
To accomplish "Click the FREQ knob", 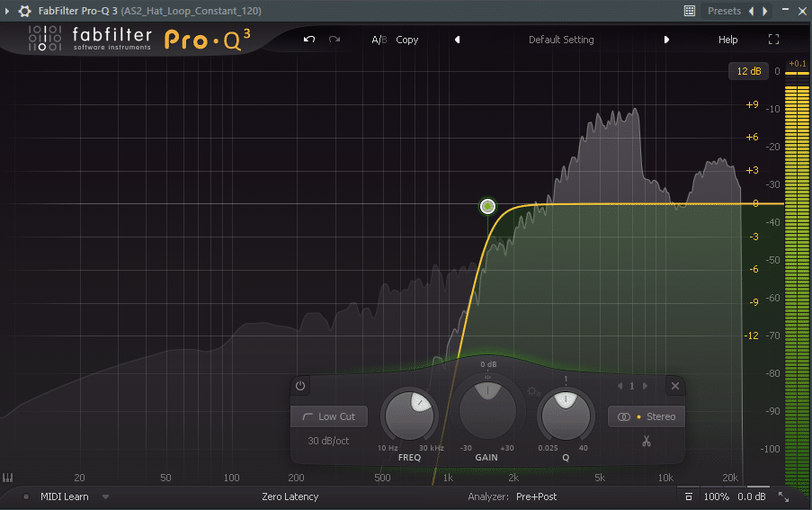I will click(x=410, y=416).
